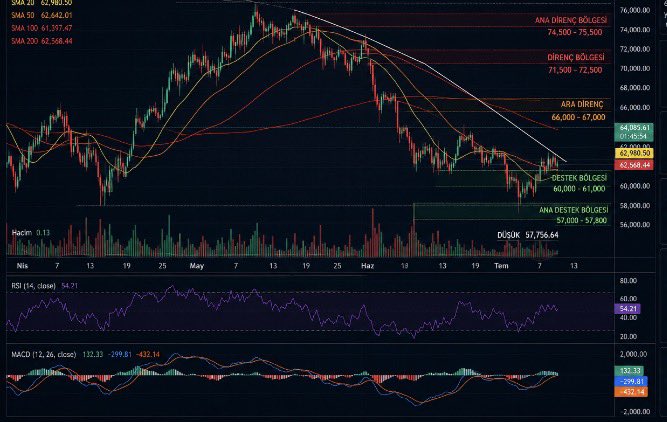Click the SMA 100 indicator label
This screenshot has height=422, width=667.
point(42,28)
